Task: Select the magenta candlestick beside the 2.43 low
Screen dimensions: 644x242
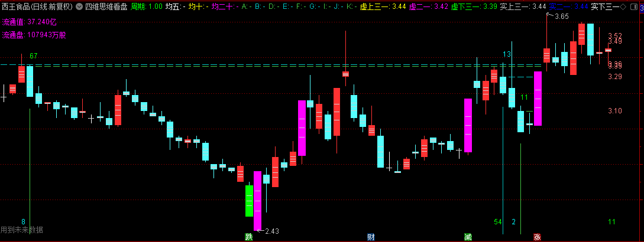Action: 257,201
